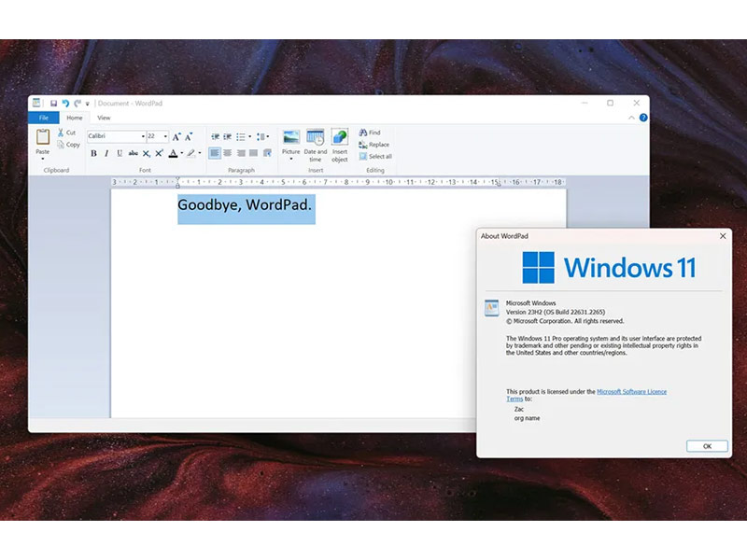Grow the font size
The width and height of the screenshot is (747, 560).
pyautogui.click(x=176, y=136)
